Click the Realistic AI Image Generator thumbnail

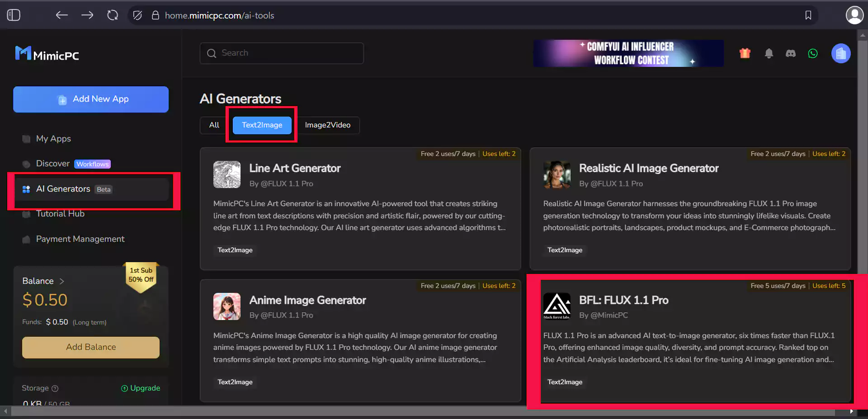click(557, 174)
